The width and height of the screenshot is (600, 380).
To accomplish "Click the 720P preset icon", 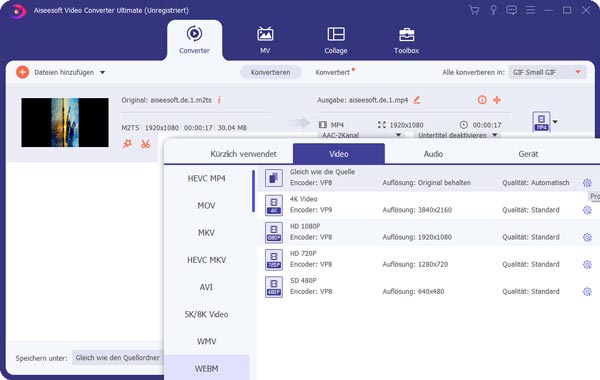I will point(274,259).
